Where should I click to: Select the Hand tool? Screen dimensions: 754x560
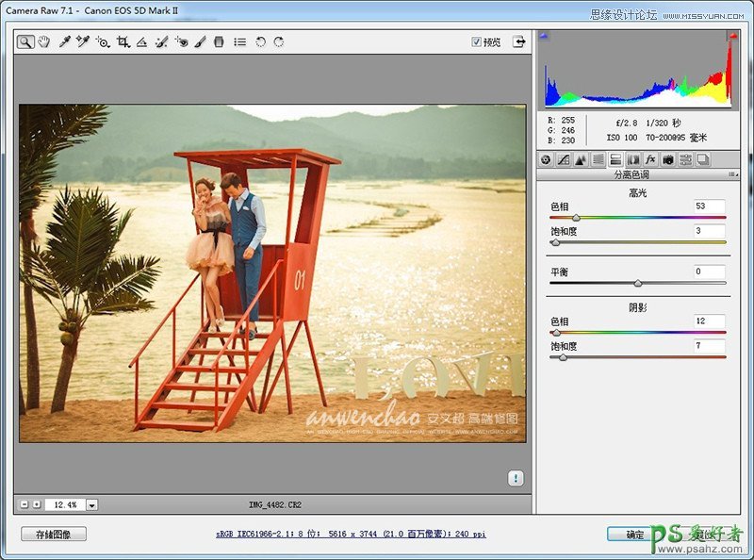[43, 42]
